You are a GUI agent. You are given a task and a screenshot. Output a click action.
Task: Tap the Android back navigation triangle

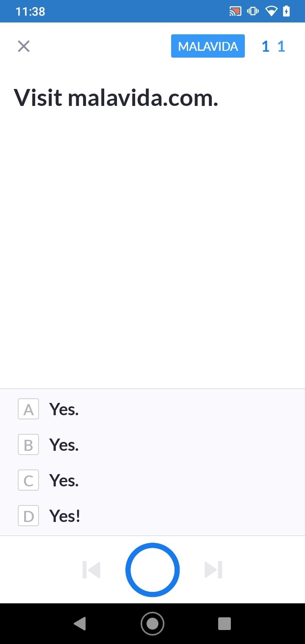coord(80,623)
